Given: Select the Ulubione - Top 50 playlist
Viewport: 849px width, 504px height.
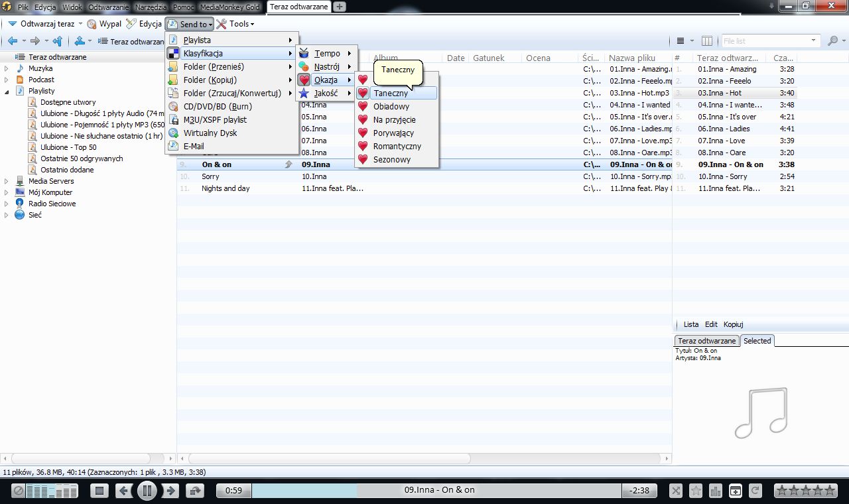Looking at the screenshot, I should click(68, 147).
